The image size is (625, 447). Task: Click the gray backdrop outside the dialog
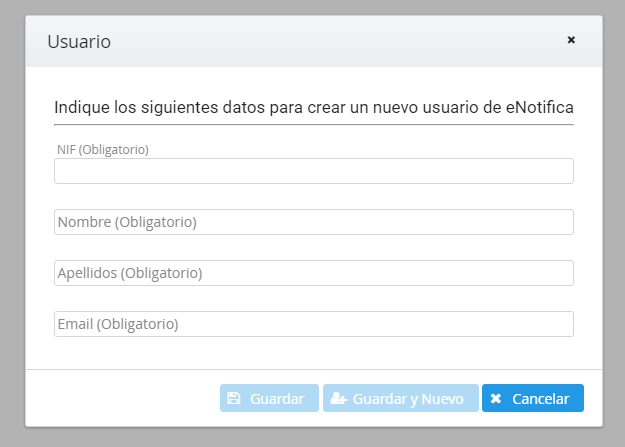coord(12,220)
